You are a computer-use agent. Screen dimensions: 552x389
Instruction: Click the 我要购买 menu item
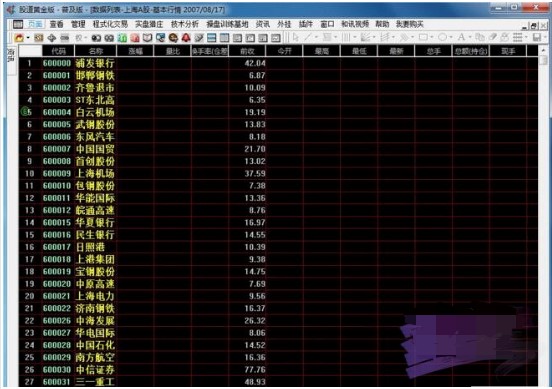[x=409, y=24]
